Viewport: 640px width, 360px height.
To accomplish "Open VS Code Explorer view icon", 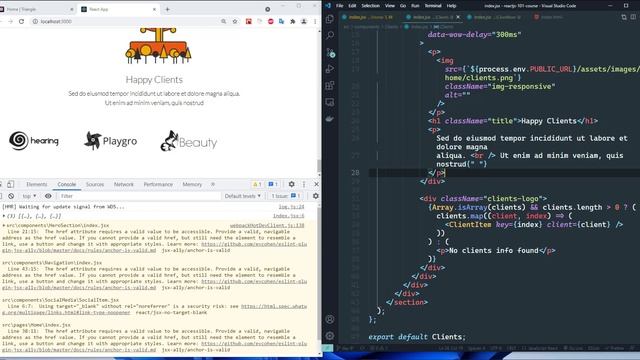I will click(x=330, y=19).
